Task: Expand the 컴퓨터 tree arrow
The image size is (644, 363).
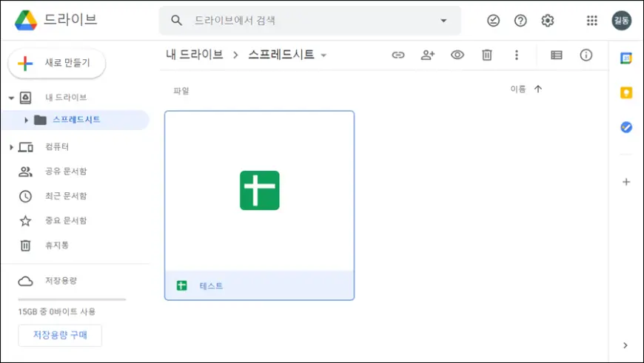Action: pyautogui.click(x=11, y=147)
